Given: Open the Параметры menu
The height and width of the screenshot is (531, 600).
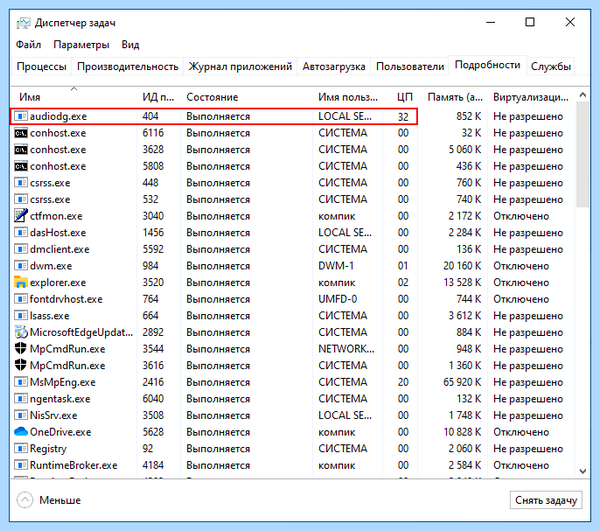Looking at the screenshot, I should point(81,45).
